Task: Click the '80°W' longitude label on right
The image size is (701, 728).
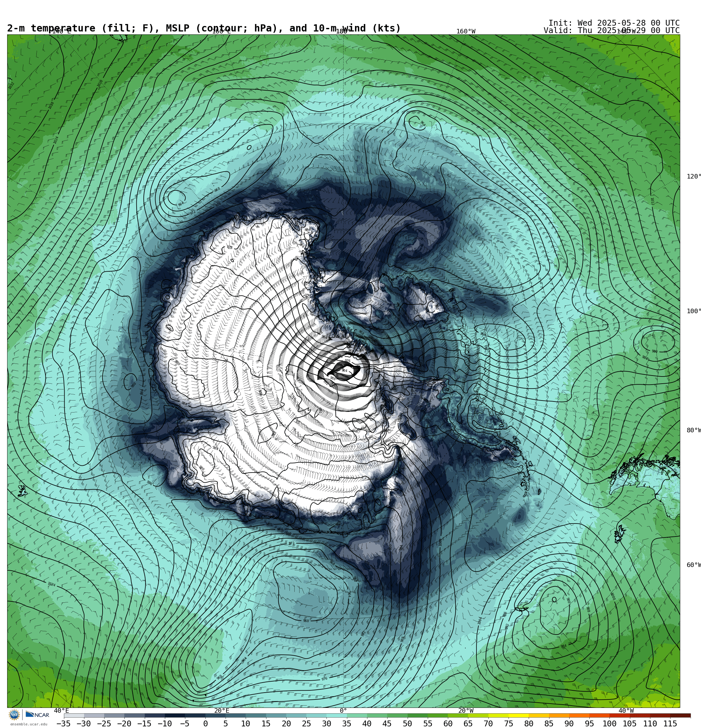Action: point(694,430)
